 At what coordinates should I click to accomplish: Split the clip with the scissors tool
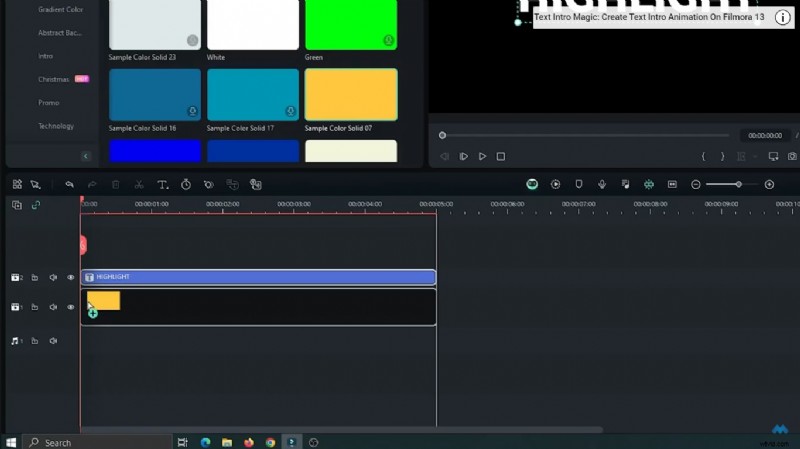(139, 184)
